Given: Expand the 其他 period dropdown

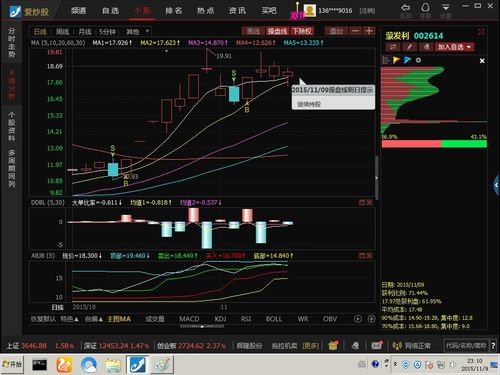Looking at the screenshot, I should tap(138, 32).
